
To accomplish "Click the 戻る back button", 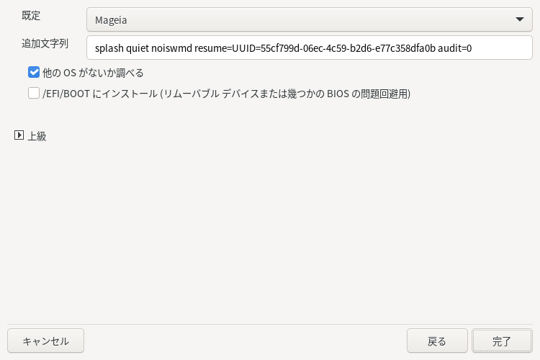I will tap(437, 341).
